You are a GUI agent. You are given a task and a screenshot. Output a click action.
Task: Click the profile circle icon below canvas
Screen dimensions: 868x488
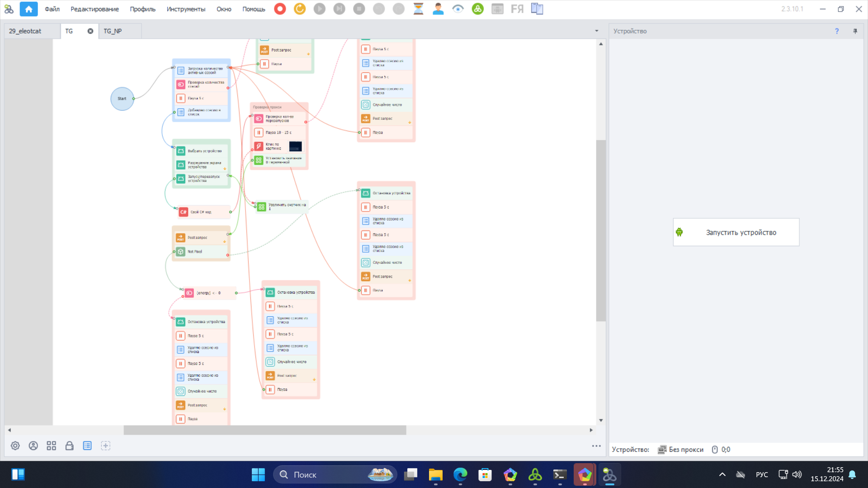[x=33, y=446]
